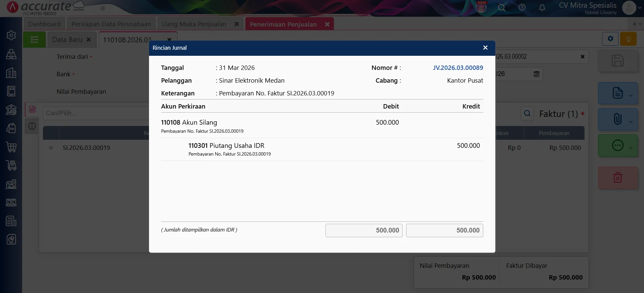This screenshot has height=293, width=644.
Task: Open the office building sidebar module
Action: (x=11, y=73)
